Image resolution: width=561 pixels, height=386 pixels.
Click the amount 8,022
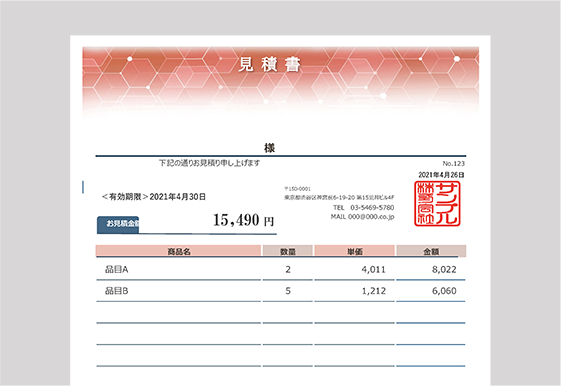click(x=444, y=269)
